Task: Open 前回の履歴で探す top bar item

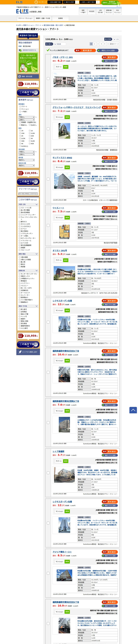Action: tap(55, 2)
